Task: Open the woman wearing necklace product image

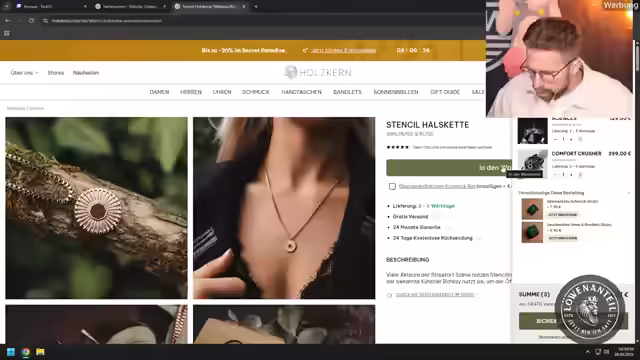Action: (284, 208)
